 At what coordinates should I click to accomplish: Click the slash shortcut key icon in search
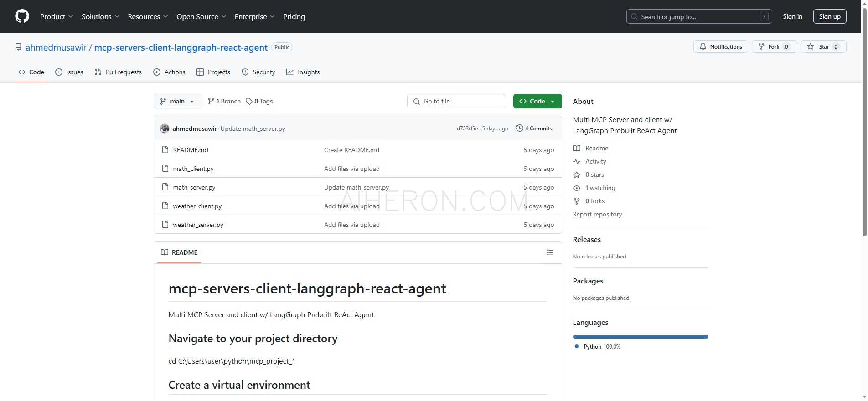[765, 16]
